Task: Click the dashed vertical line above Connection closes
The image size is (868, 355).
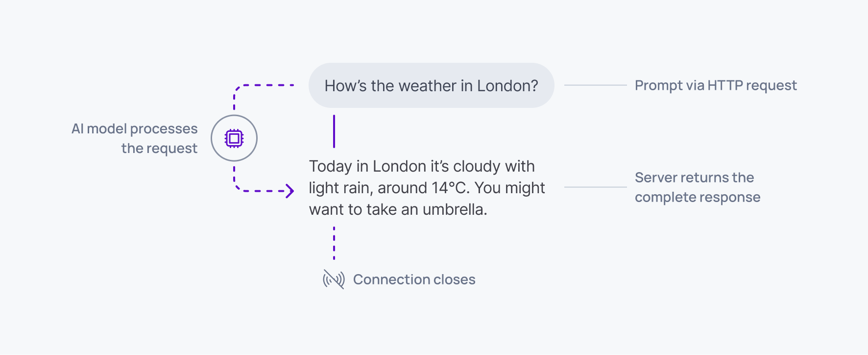Action: tap(334, 243)
